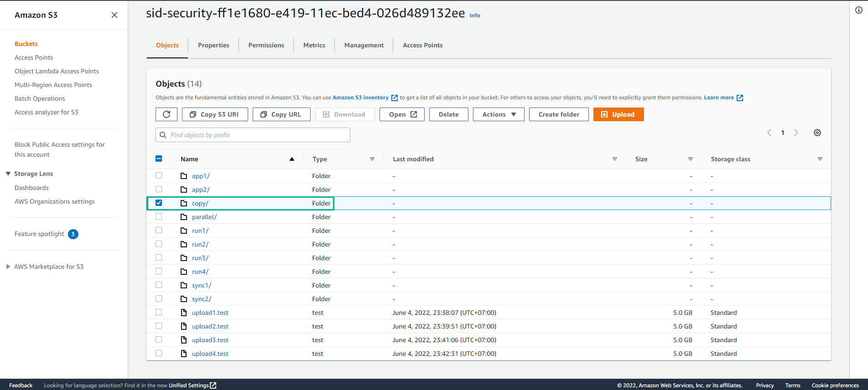
Task: Click the orange Upload button
Action: (x=619, y=114)
